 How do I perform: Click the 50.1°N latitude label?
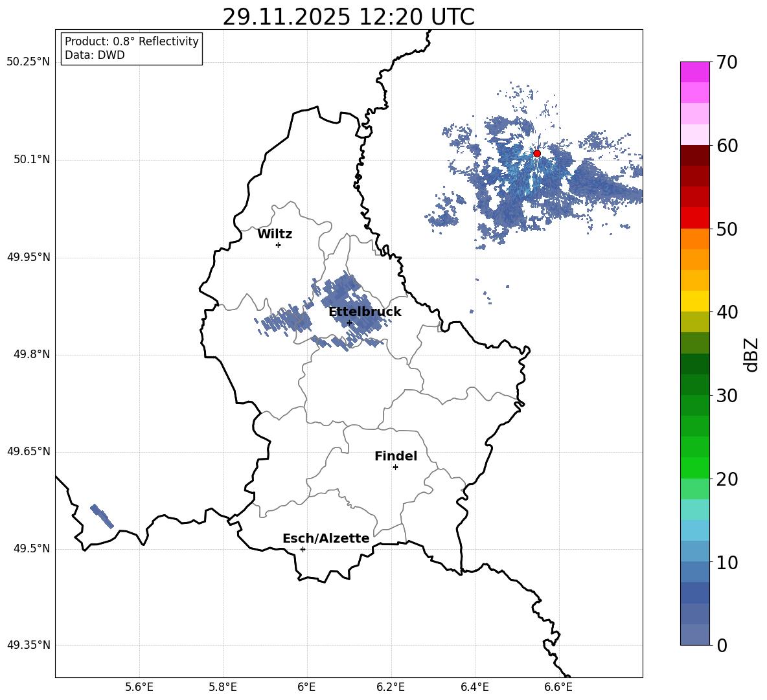click(32, 160)
